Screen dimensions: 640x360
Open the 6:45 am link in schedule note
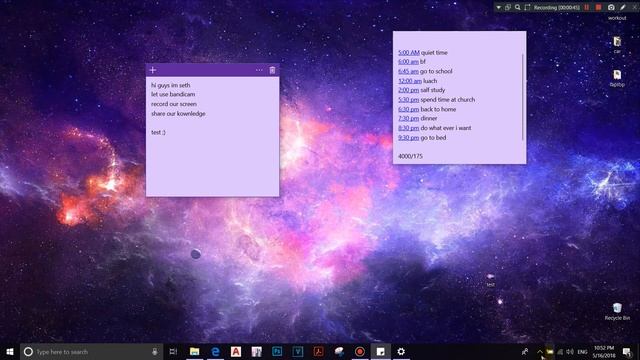[409, 71]
